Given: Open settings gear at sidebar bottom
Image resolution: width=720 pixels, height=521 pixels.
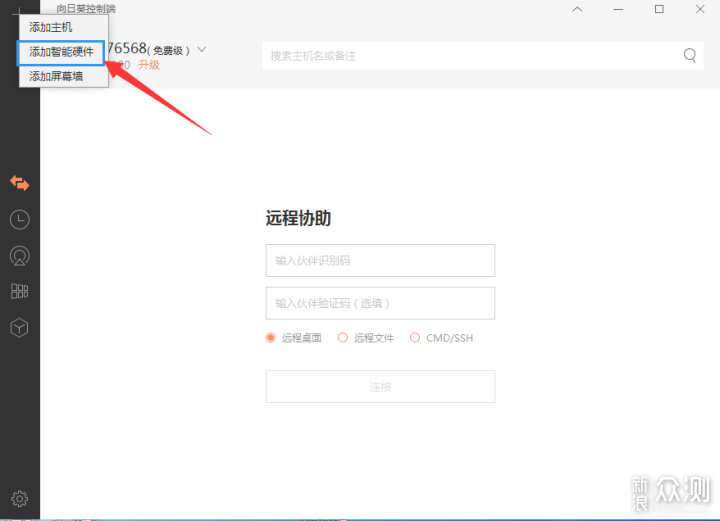Looking at the screenshot, I should [19, 499].
